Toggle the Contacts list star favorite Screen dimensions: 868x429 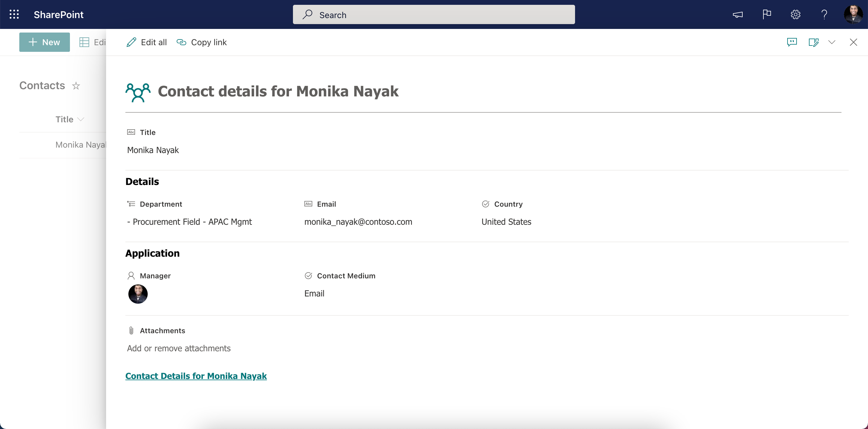[x=76, y=85]
